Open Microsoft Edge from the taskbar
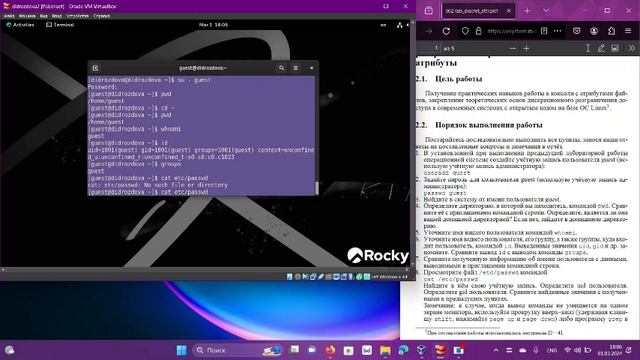Image resolution: width=640 pixels, height=360 pixels. coord(403,350)
